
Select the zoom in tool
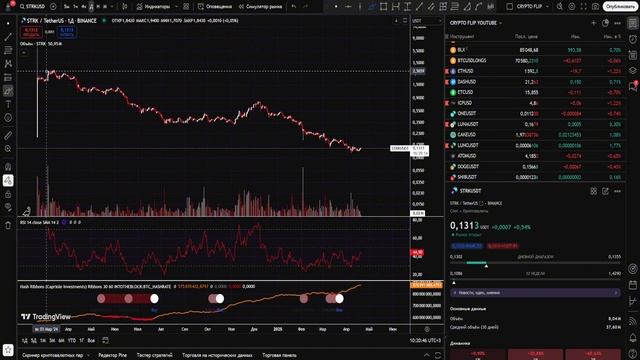[x=8, y=149]
